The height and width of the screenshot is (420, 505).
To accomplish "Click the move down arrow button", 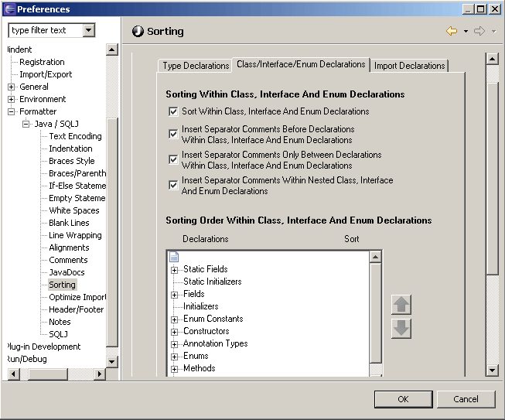I will tap(401, 329).
